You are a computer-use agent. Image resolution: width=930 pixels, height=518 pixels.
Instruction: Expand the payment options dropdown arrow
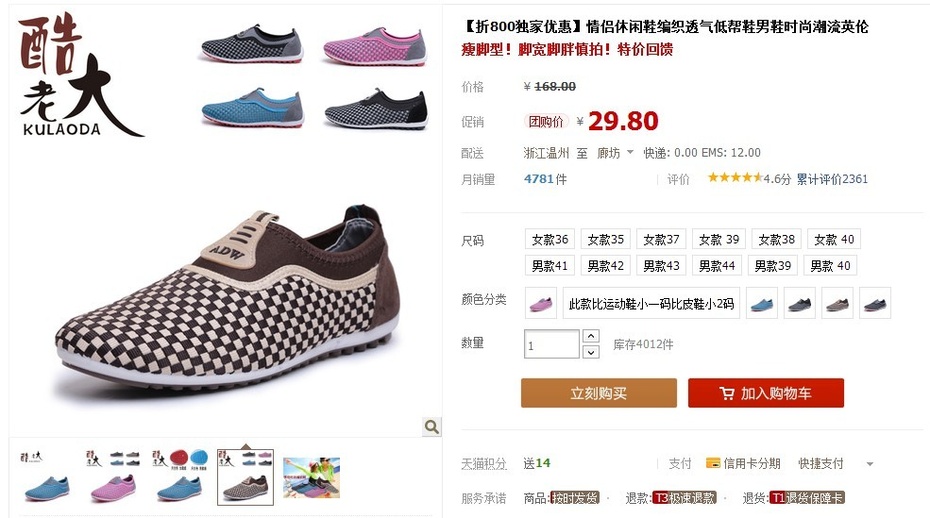coord(870,463)
